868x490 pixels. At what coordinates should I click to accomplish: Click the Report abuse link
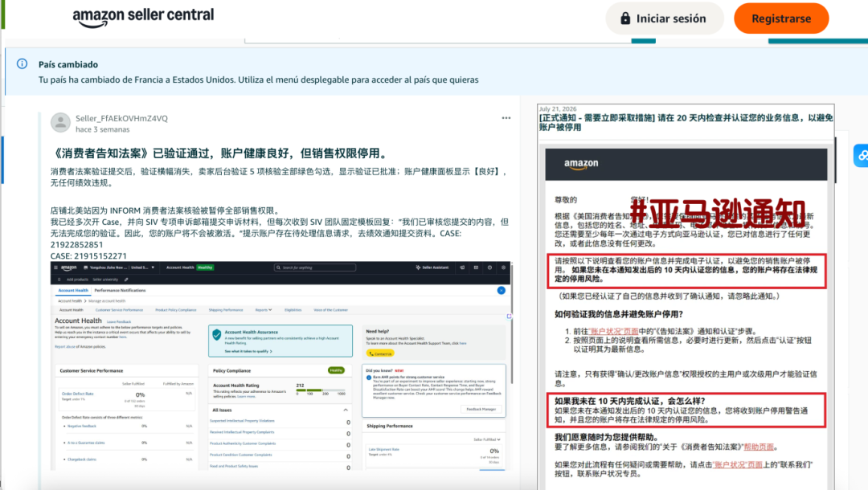point(67,347)
